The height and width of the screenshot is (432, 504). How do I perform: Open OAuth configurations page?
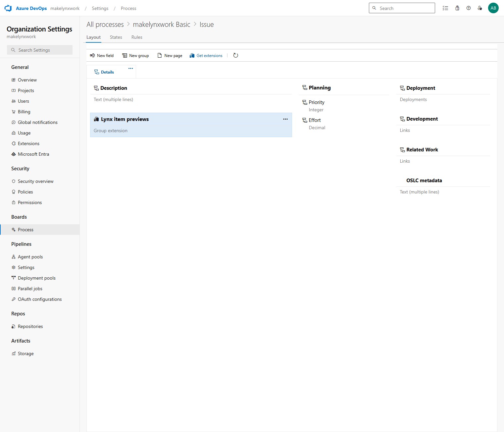point(40,299)
